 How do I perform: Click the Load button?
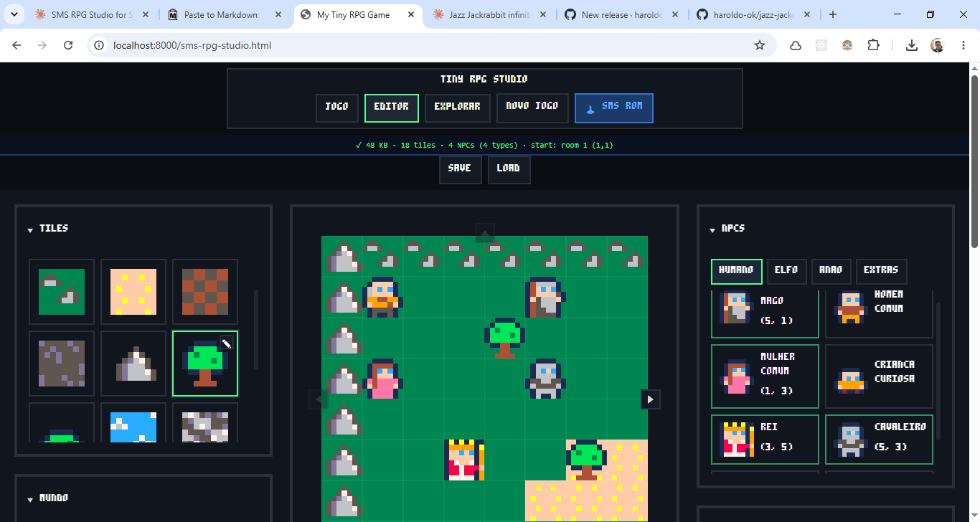point(509,169)
